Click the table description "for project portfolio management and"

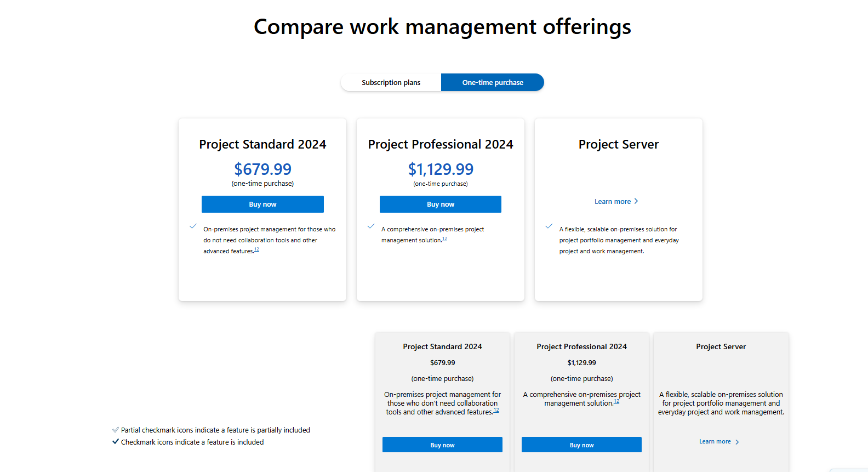(x=721, y=403)
